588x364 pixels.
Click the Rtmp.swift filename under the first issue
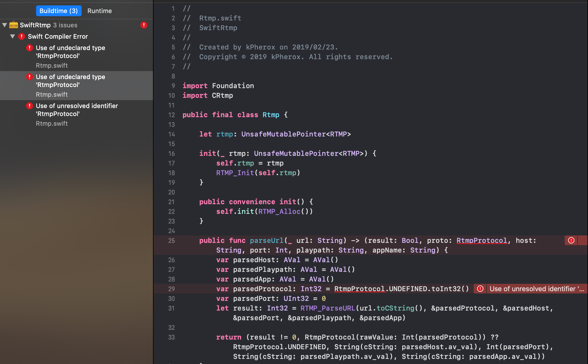[52, 65]
